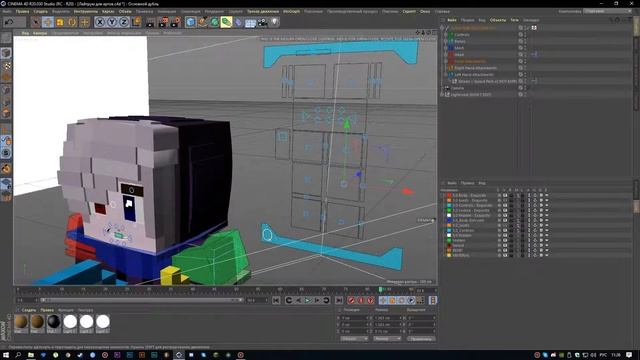The width and height of the screenshot is (640, 360).
Task: Toggle Enable Axis in the left palette
Action: coord(6,130)
